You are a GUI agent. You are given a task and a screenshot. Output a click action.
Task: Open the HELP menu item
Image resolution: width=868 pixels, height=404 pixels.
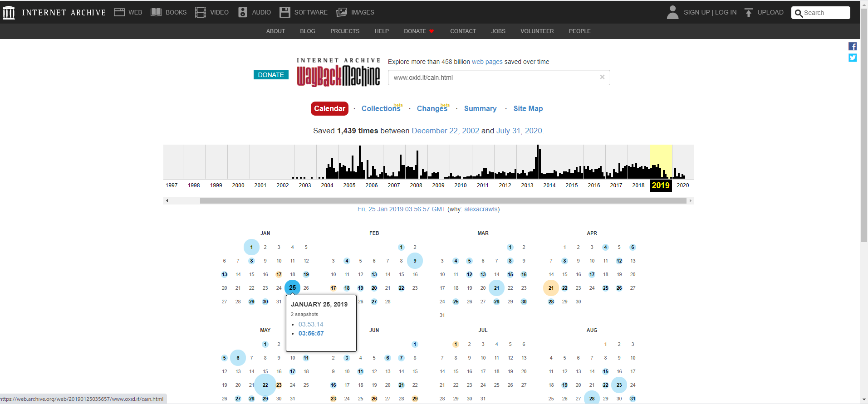382,31
